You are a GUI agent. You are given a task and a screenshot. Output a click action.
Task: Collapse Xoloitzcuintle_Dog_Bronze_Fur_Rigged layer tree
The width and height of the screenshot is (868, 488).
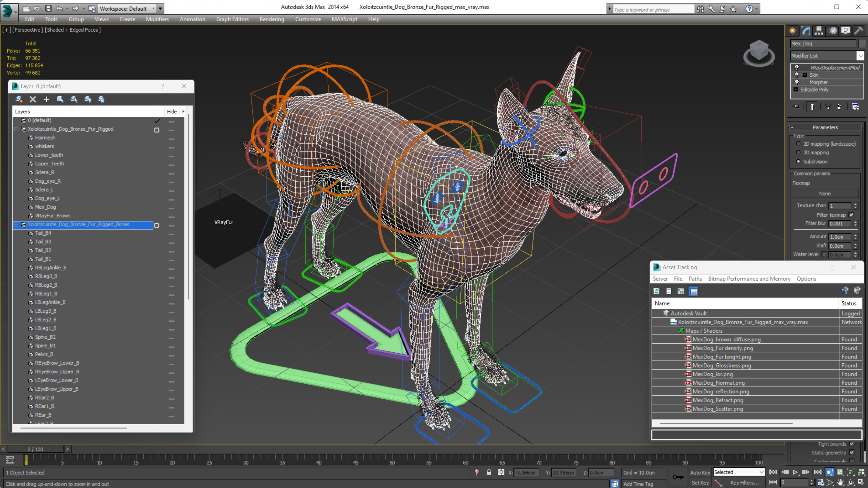(16, 129)
